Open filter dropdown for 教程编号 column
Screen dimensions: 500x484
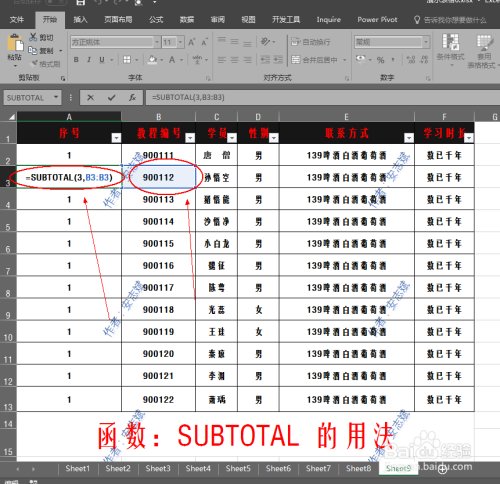(x=190, y=138)
